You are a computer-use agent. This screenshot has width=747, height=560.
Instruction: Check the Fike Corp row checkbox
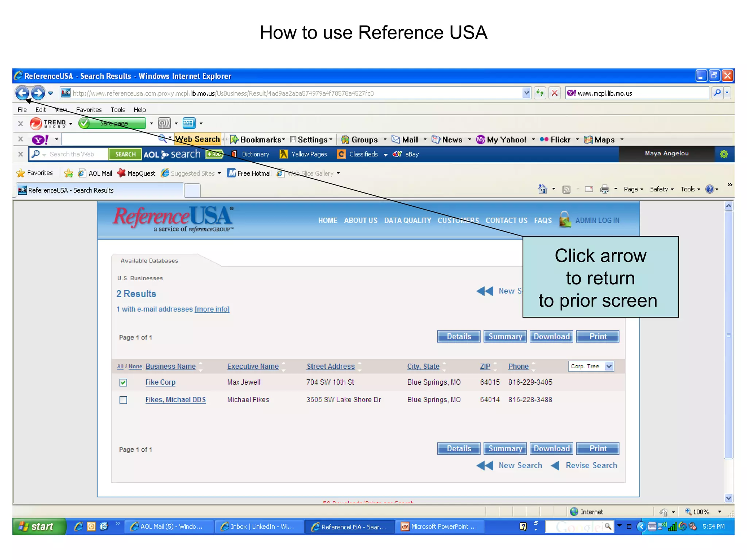click(x=123, y=382)
